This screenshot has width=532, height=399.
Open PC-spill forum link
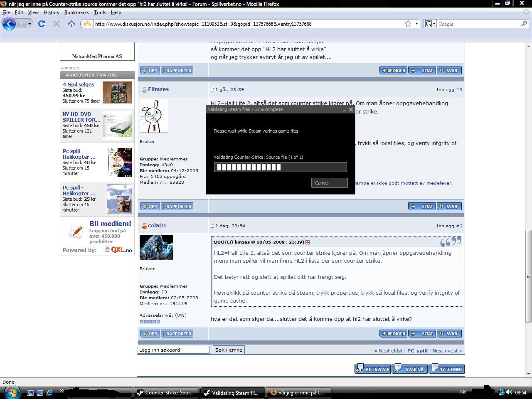coord(417,351)
